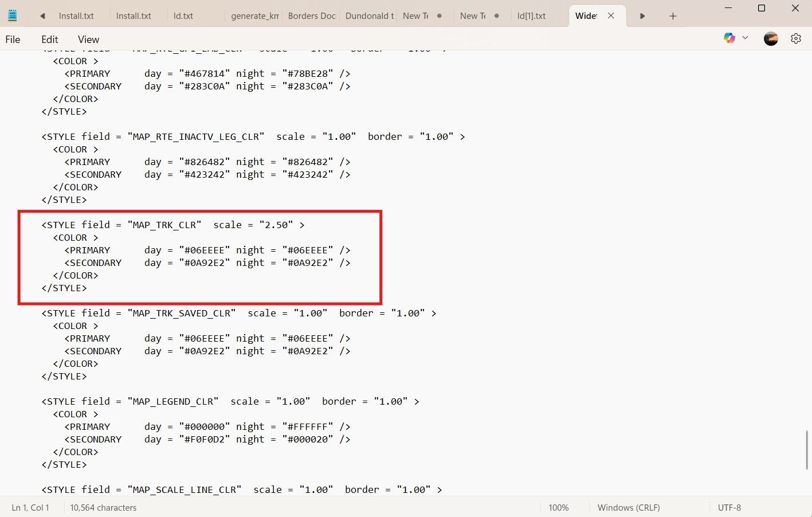Switch to the generate_km tab
The width and height of the screenshot is (812, 517).
254,16
